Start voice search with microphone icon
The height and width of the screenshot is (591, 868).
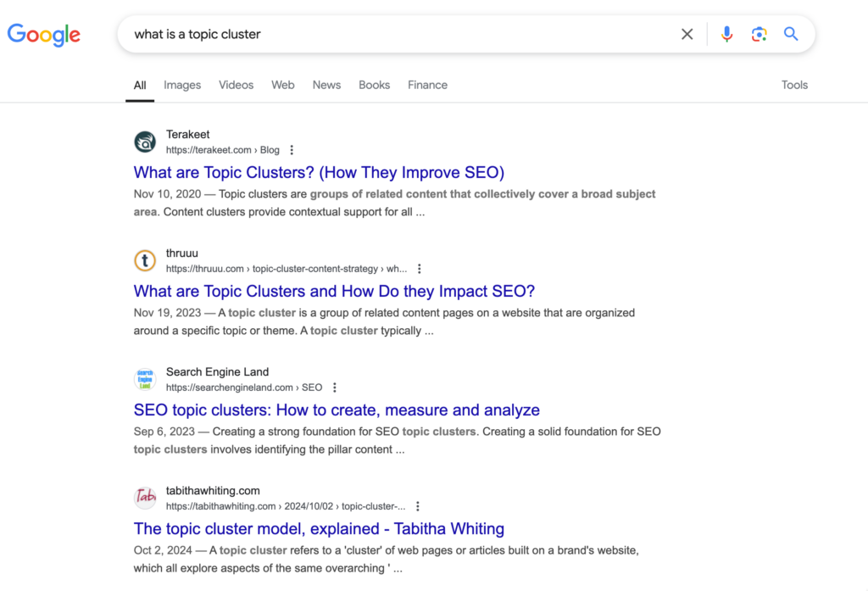(x=726, y=35)
